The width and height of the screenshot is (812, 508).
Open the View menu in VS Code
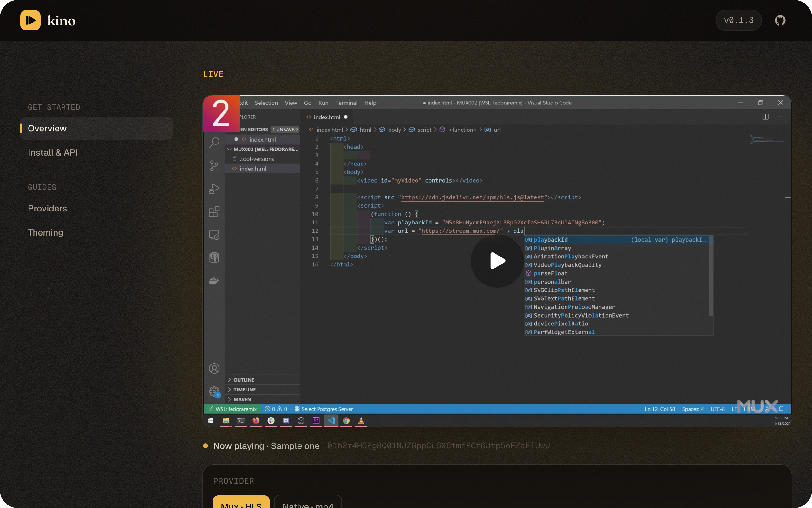pos(291,103)
